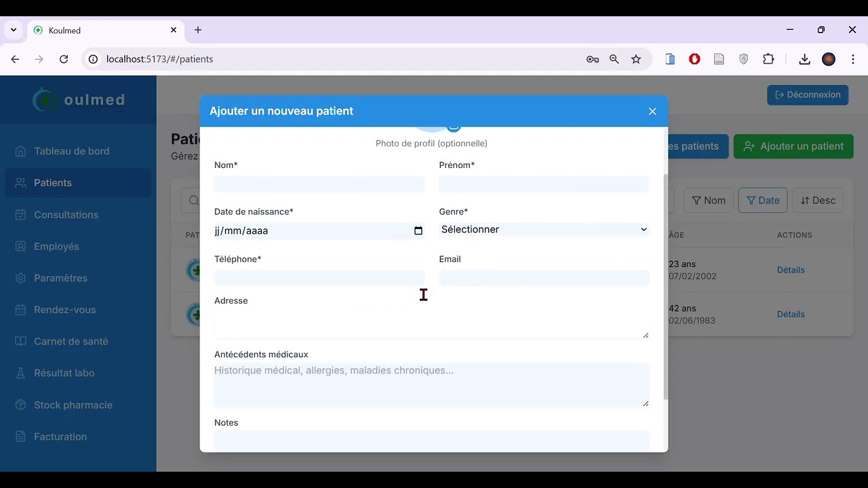Close the add new patient dialog
This screenshot has width=868, height=488.
[x=652, y=111]
